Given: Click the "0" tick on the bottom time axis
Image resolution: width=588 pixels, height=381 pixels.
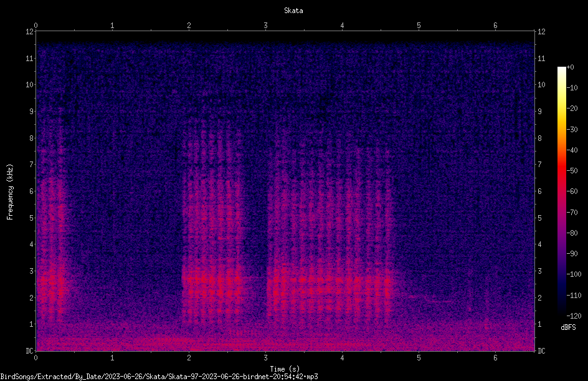Looking at the screenshot, I should 36,358.
